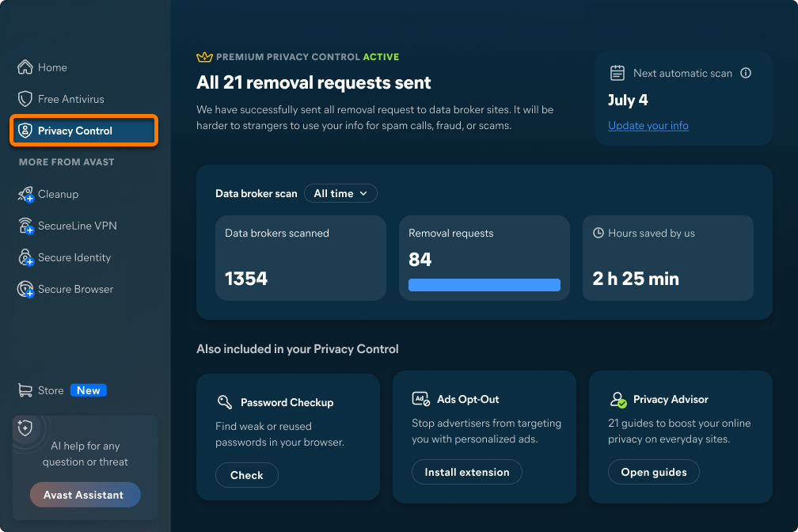Follow the Update your info link
Viewport: 798px width, 532px height.
[648, 125]
